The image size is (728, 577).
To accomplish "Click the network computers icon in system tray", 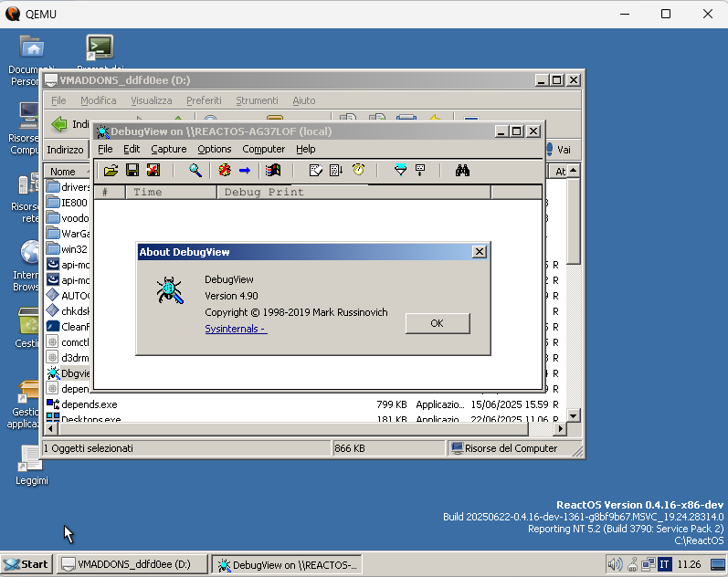I will 649,564.
